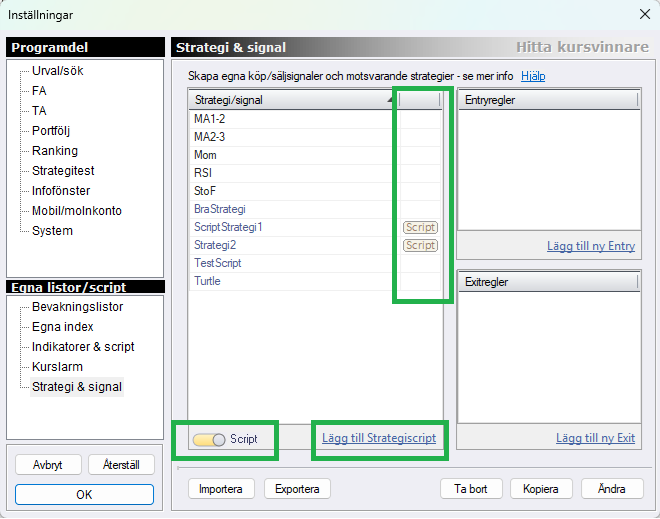Click the Kopiera button
The height and width of the screenshot is (519, 660).
(x=540, y=489)
